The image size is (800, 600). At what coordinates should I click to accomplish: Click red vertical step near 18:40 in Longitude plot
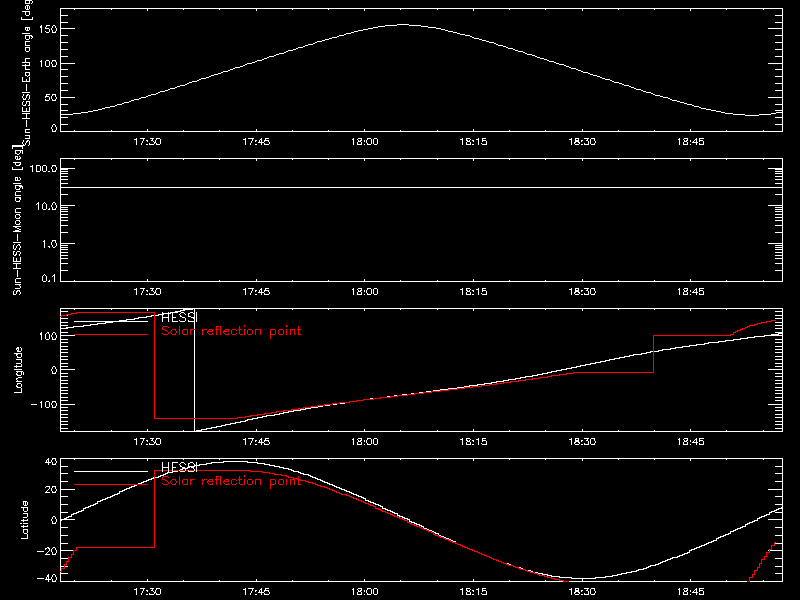point(654,354)
